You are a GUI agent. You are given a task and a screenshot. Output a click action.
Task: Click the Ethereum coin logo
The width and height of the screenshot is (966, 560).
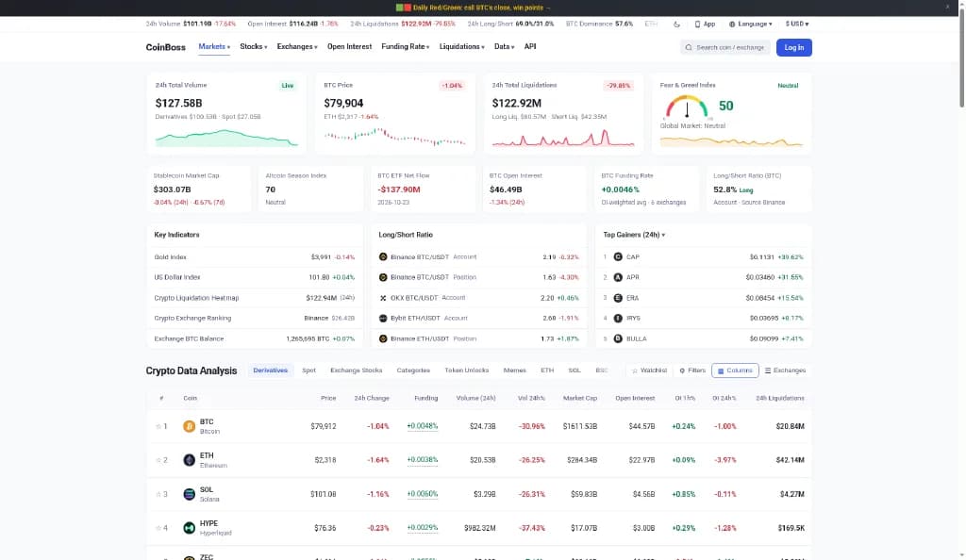pos(189,460)
